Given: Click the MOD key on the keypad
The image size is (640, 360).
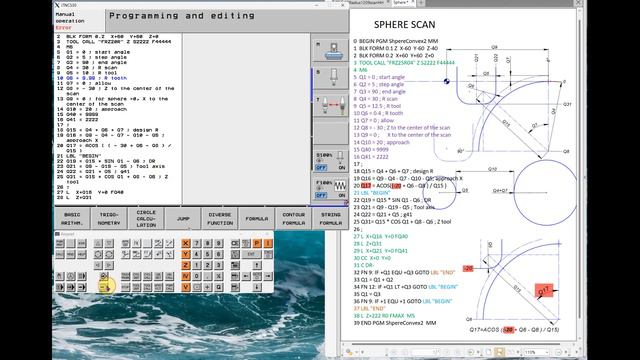Looking at the screenshot, I should (x=71, y=254).
